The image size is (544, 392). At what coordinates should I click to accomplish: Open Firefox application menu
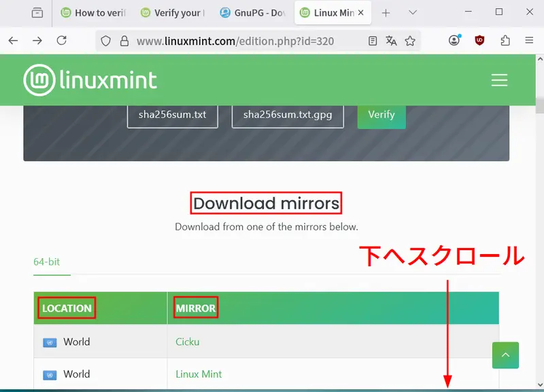click(529, 41)
